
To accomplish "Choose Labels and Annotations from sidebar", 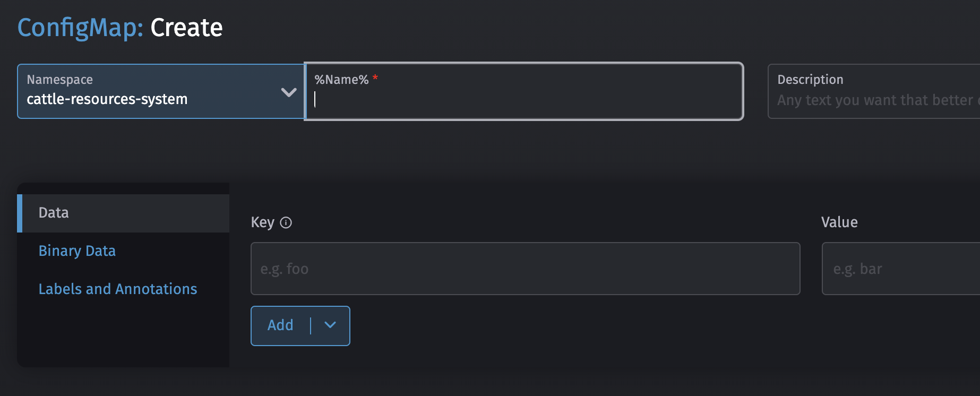I will tap(118, 289).
